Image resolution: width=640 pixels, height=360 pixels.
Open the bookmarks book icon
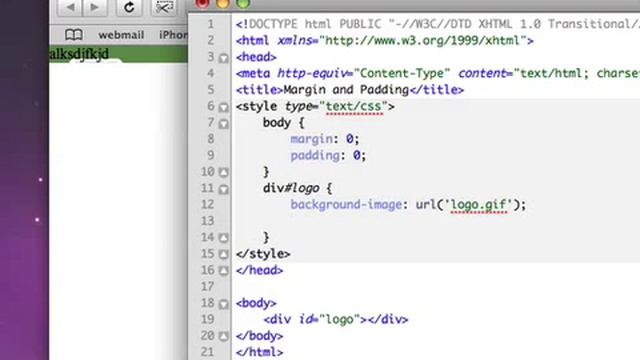[x=74, y=35]
